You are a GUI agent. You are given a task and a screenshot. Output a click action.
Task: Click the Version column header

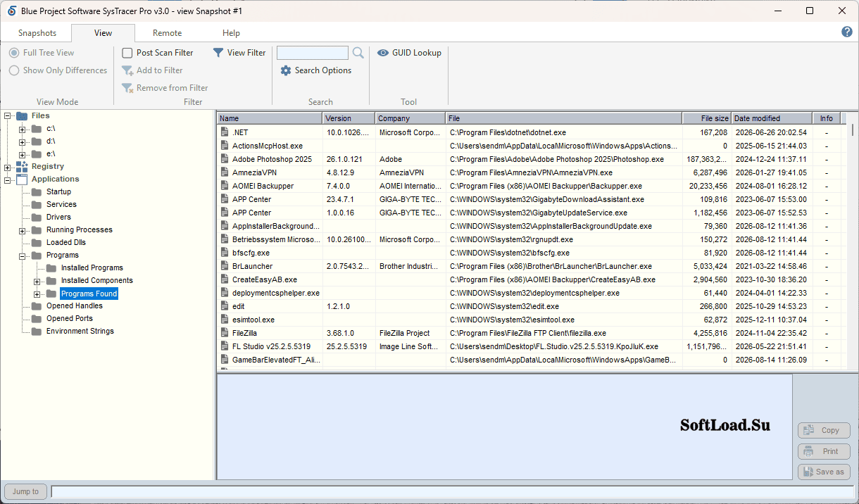click(349, 118)
